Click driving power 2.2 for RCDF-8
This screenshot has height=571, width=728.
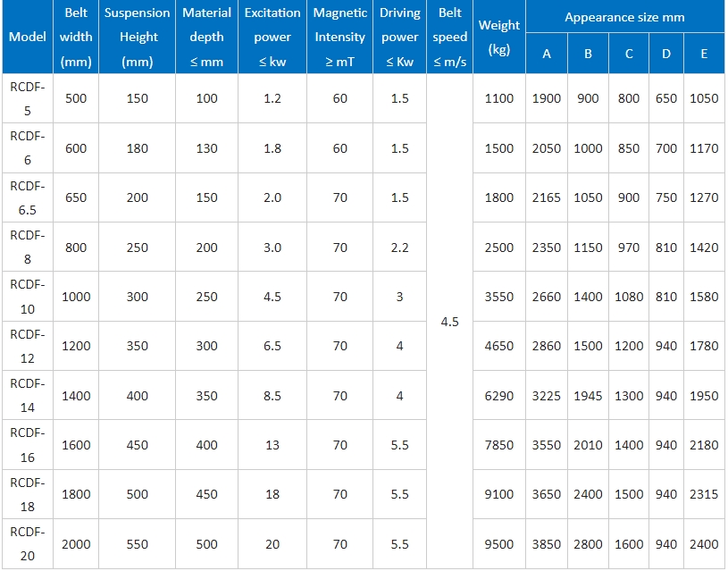(400, 248)
